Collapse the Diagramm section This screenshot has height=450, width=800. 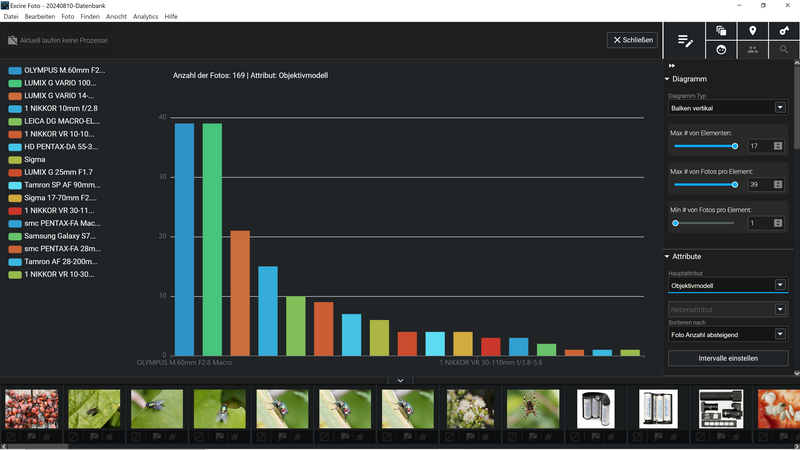(x=668, y=79)
